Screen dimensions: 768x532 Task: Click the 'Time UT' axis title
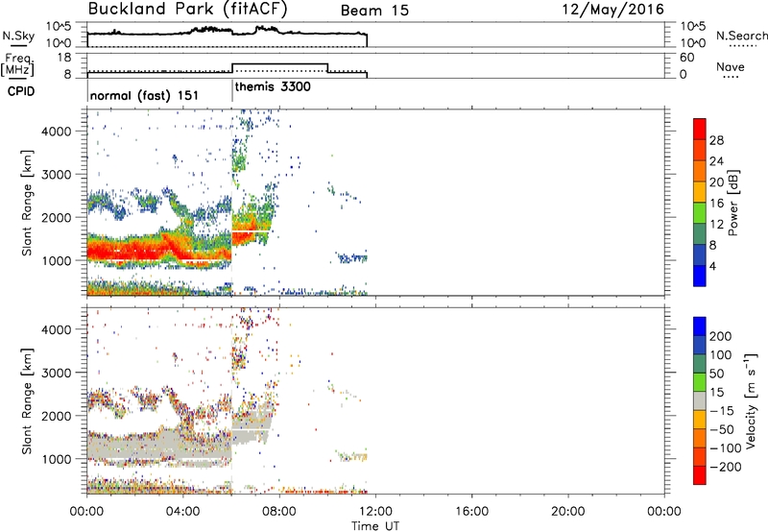(375, 525)
